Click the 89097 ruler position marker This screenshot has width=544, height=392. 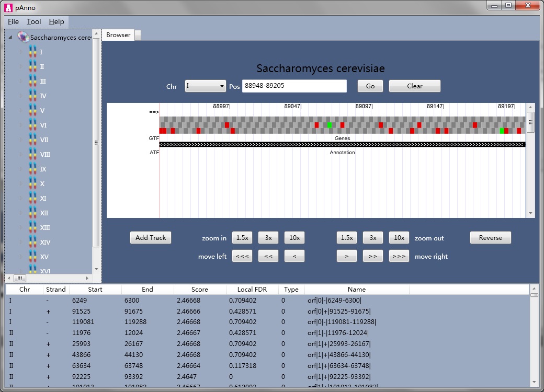(x=364, y=106)
